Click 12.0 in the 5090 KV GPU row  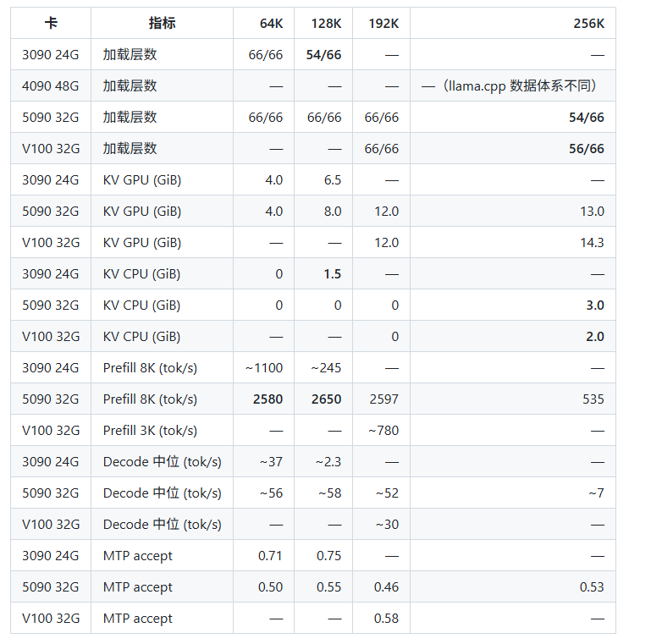(x=387, y=212)
